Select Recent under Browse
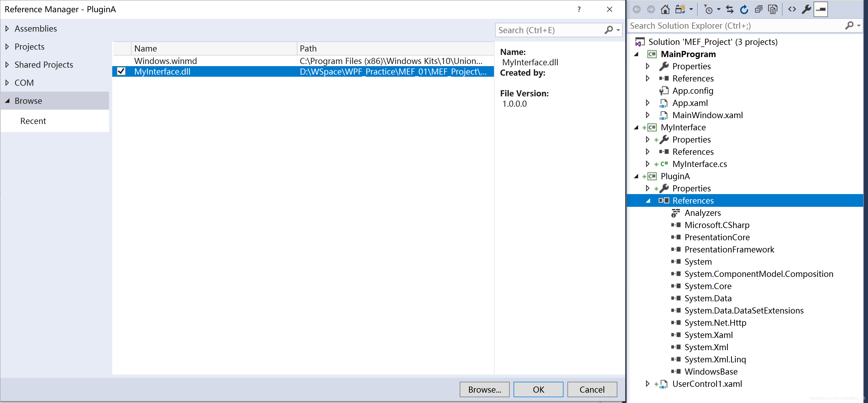 [x=33, y=121]
